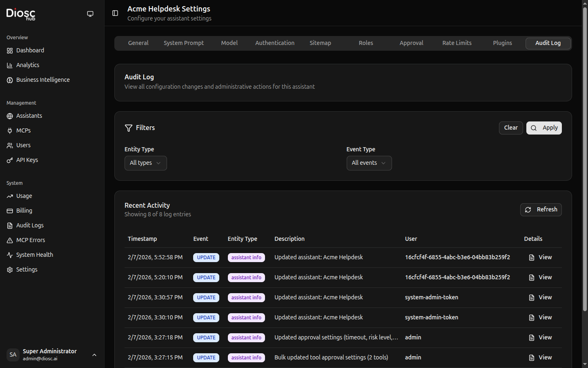The width and height of the screenshot is (588, 368).
Task: Open the Rate Limits tab
Action: coord(457,43)
